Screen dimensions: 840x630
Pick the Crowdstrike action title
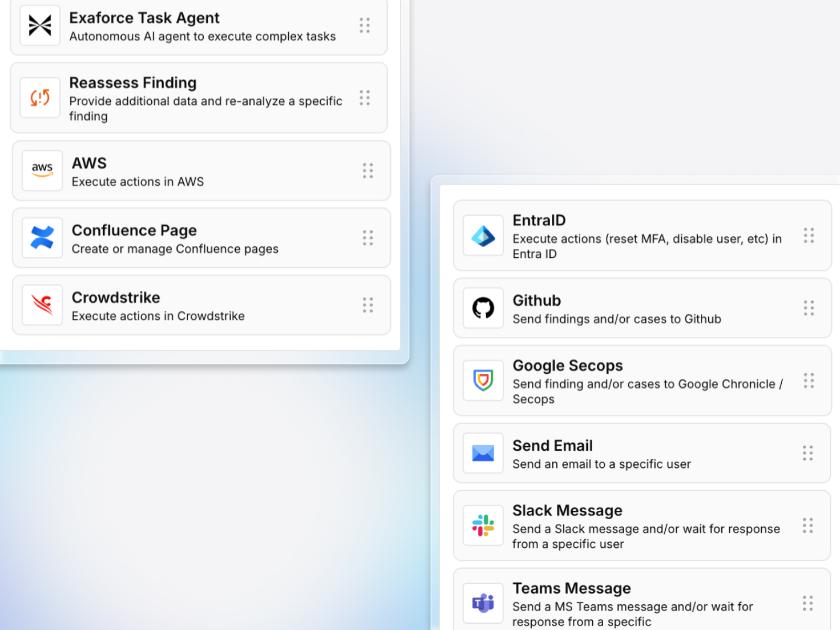[116, 298]
